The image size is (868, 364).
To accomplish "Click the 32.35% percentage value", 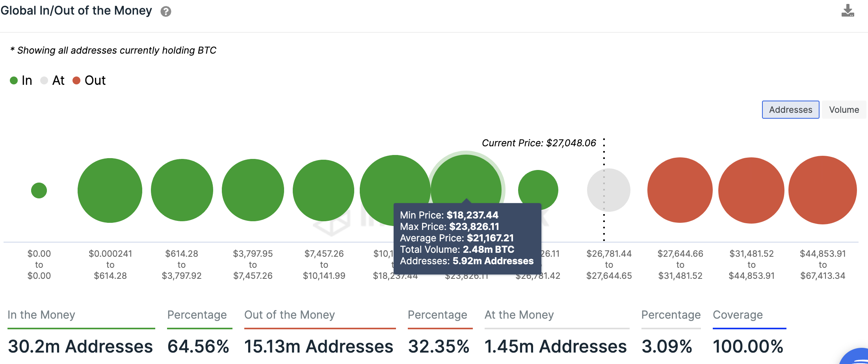I will tap(439, 347).
